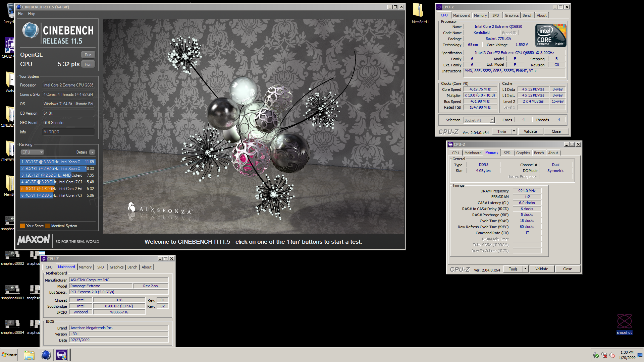This screenshot has width=644, height=362.
Task: Click the Rampage Extreme model field
Action: pyautogui.click(x=101, y=286)
